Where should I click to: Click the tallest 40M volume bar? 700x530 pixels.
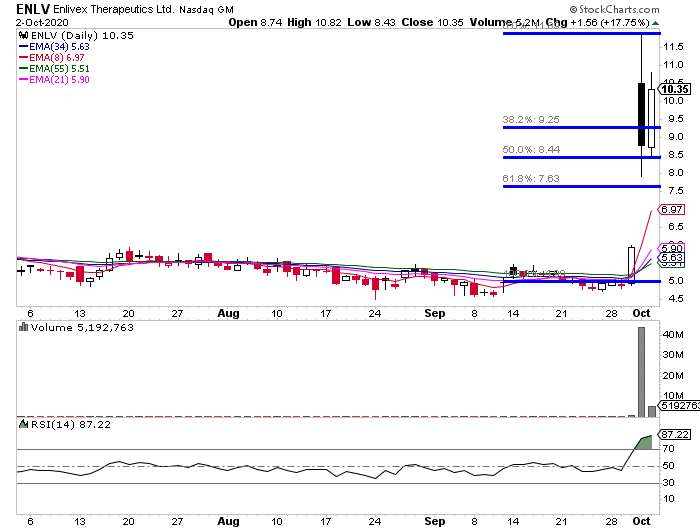point(642,372)
